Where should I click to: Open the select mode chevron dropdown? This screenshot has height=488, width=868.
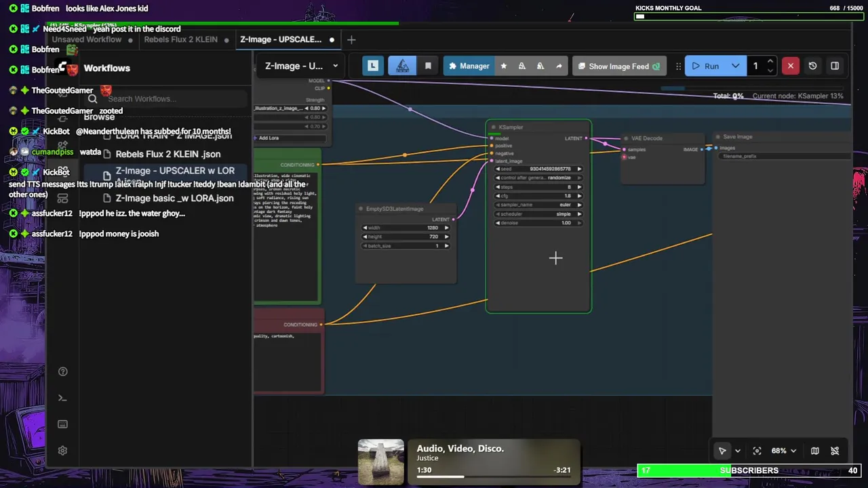click(738, 451)
